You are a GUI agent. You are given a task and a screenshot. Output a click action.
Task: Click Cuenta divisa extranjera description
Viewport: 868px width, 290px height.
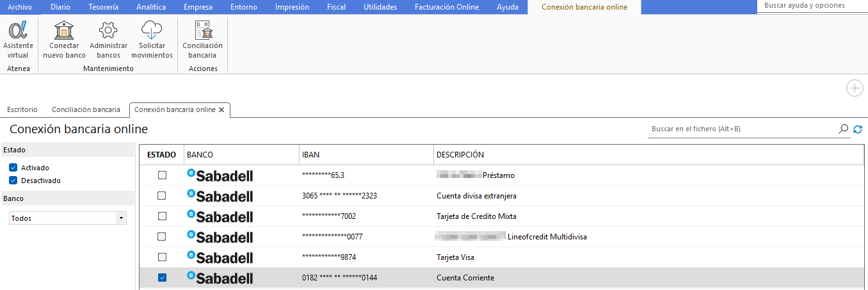[x=476, y=196]
